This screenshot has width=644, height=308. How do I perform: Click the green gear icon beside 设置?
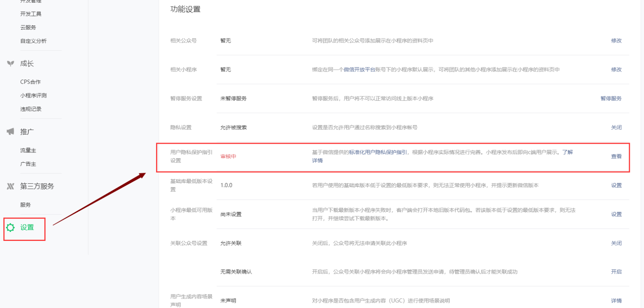[x=10, y=228]
